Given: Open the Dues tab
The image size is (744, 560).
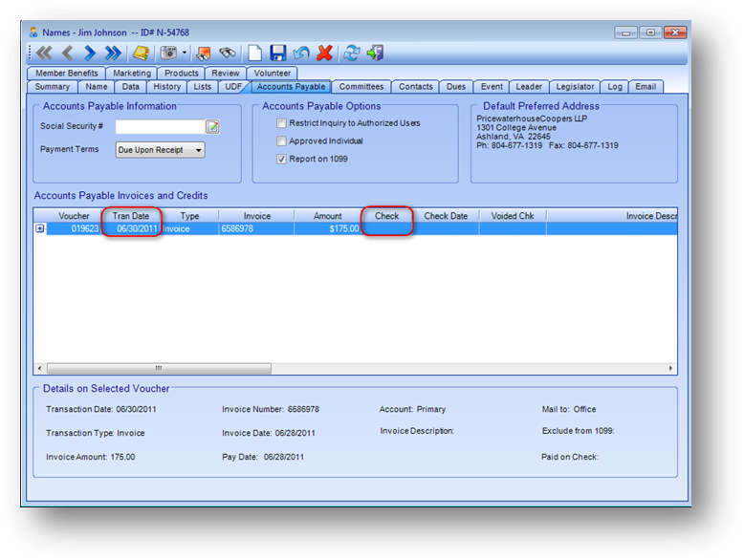Looking at the screenshot, I should coord(456,87).
